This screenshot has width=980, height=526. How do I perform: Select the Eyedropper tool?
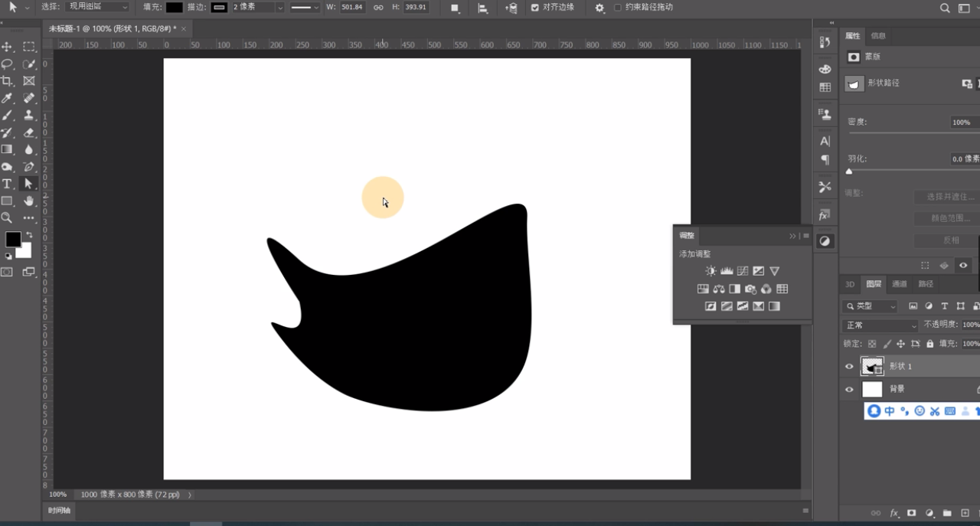click(8, 98)
